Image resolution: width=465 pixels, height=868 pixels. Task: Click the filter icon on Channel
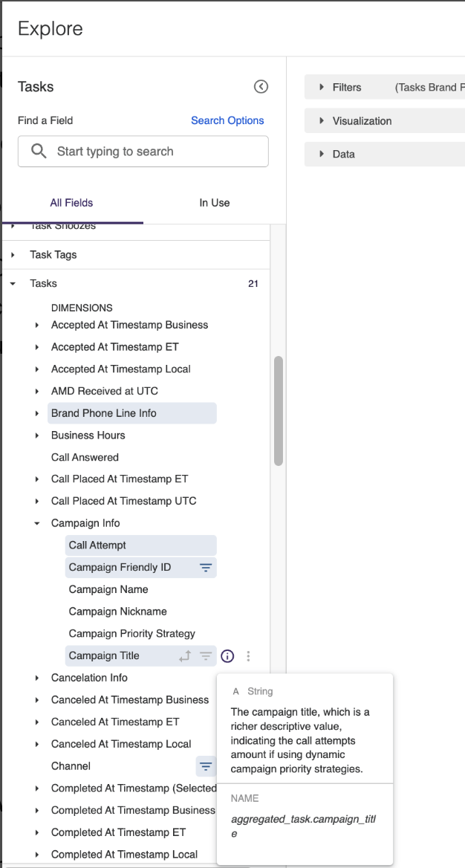click(206, 766)
